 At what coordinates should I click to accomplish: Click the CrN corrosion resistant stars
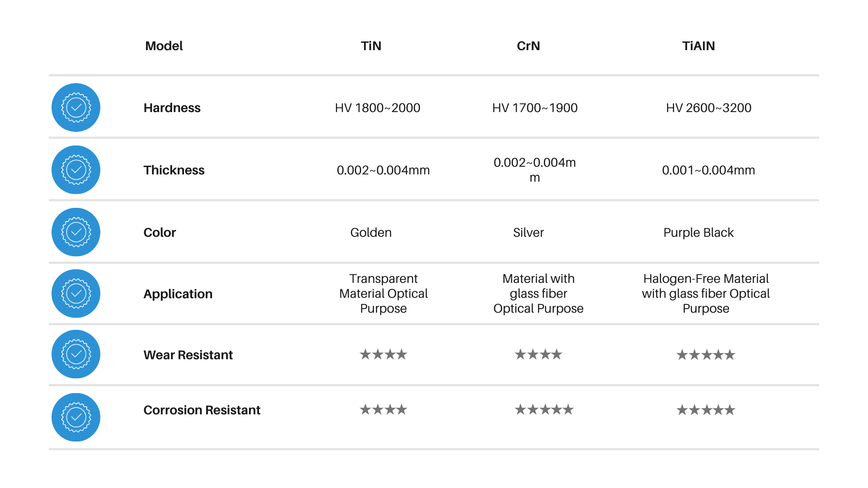(x=544, y=410)
